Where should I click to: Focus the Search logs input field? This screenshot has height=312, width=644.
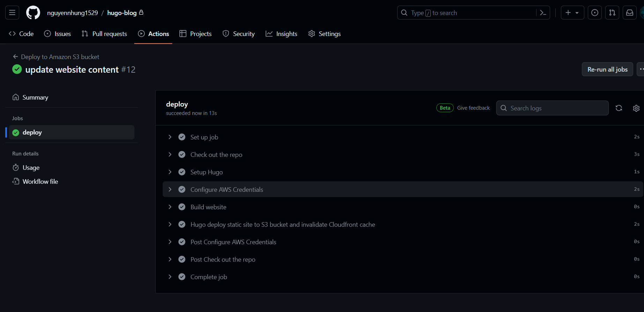(553, 108)
